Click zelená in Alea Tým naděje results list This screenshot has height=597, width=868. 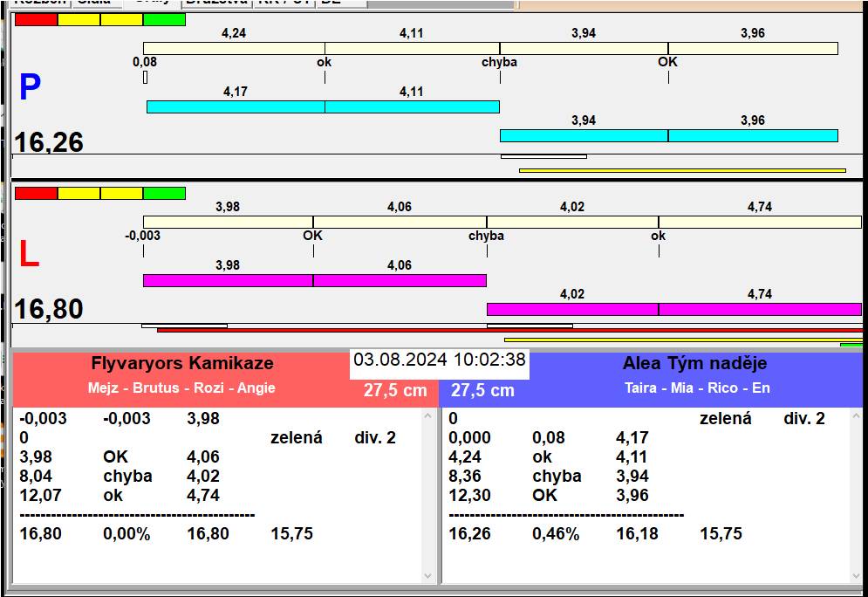click(725, 418)
